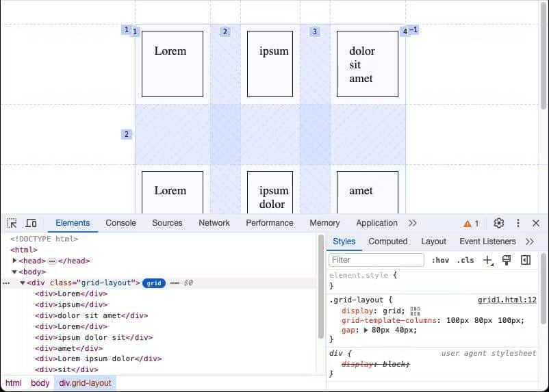Toggle the grid badge on div.grid-layout

(154, 283)
